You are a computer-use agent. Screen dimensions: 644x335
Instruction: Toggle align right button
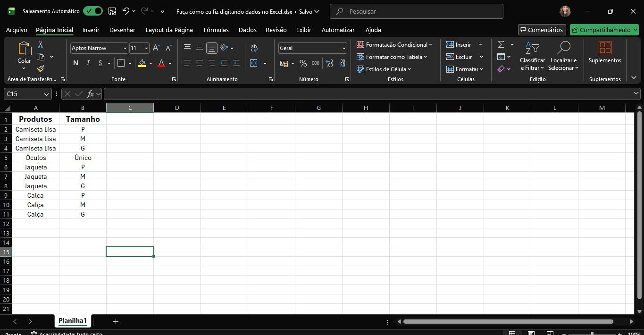click(x=212, y=63)
